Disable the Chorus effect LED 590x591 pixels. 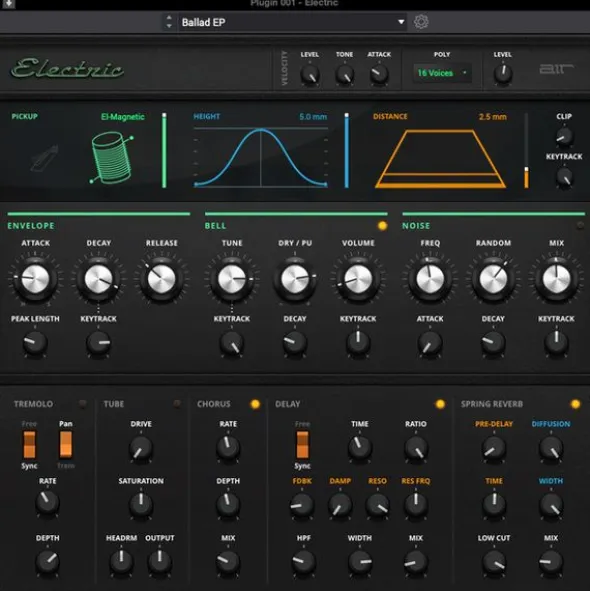point(255,404)
